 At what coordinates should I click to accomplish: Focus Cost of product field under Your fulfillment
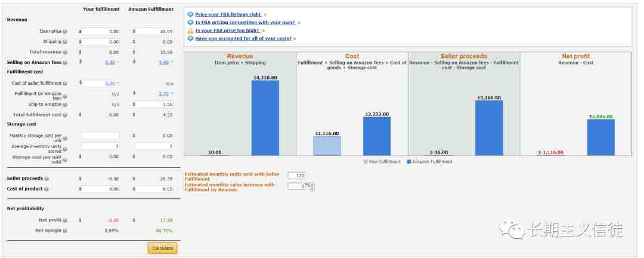[101, 189]
